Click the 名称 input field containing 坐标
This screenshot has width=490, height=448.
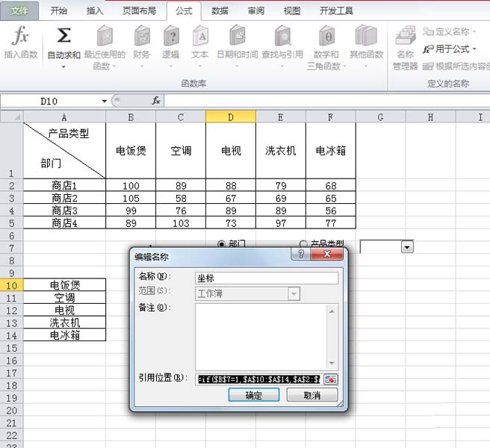(267, 278)
